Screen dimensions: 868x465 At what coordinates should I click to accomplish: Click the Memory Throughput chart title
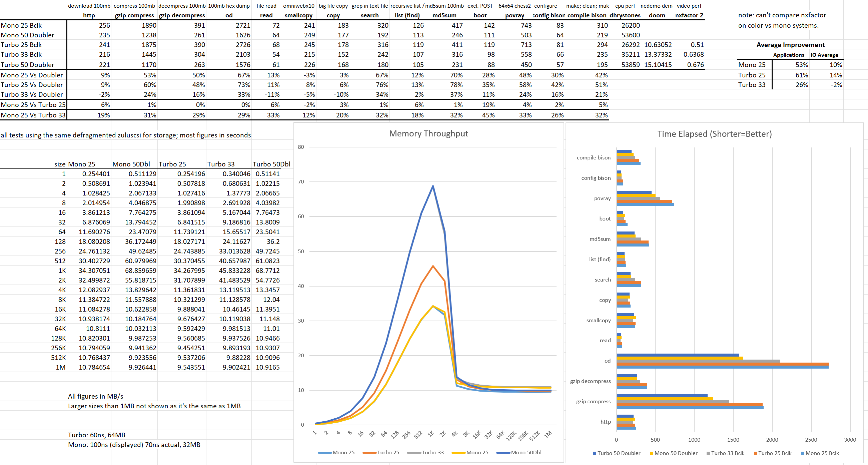coord(428,134)
